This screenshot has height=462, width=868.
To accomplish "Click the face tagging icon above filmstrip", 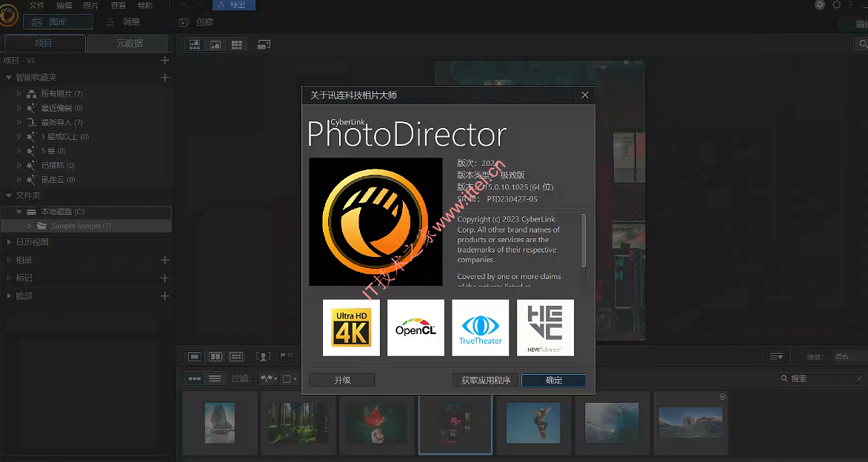I will point(263,356).
